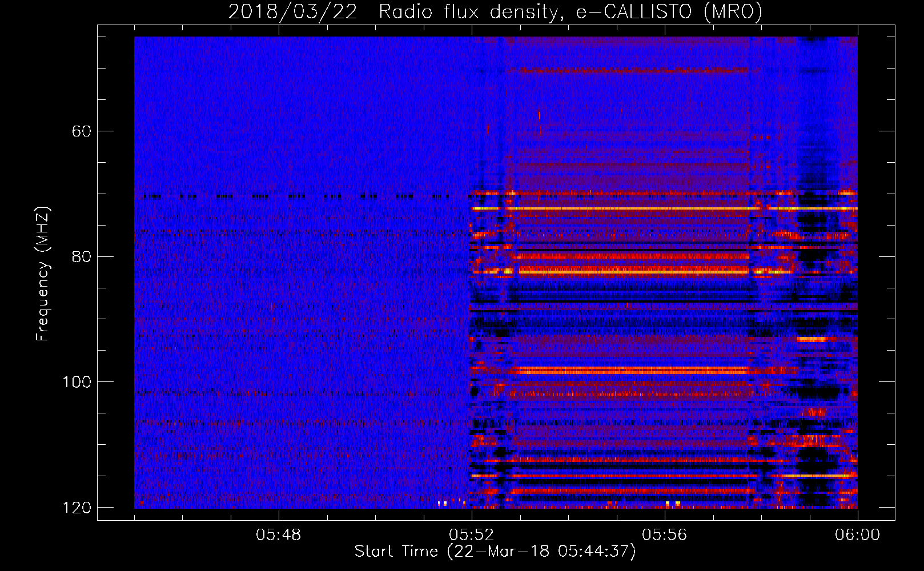Click the 'Start Time (22-Mar-18 05:44:37)' label
924x571 pixels.
[x=495, y=552]
